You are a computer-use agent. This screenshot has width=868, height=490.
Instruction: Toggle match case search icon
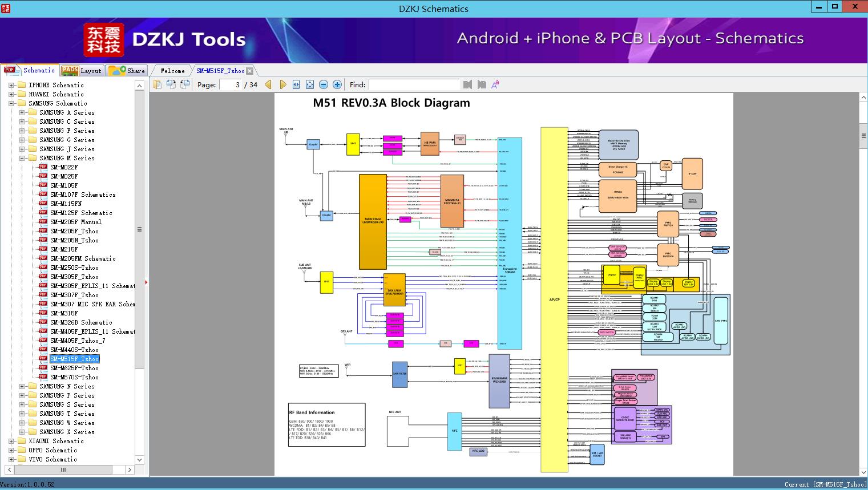click(x=495, y=84)
